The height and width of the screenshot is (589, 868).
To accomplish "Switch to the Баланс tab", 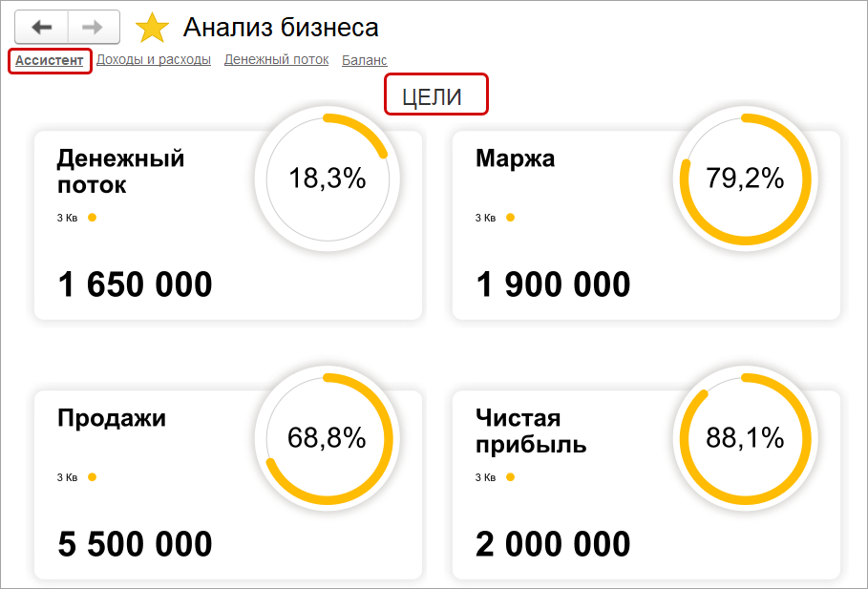I will (363, 59).
